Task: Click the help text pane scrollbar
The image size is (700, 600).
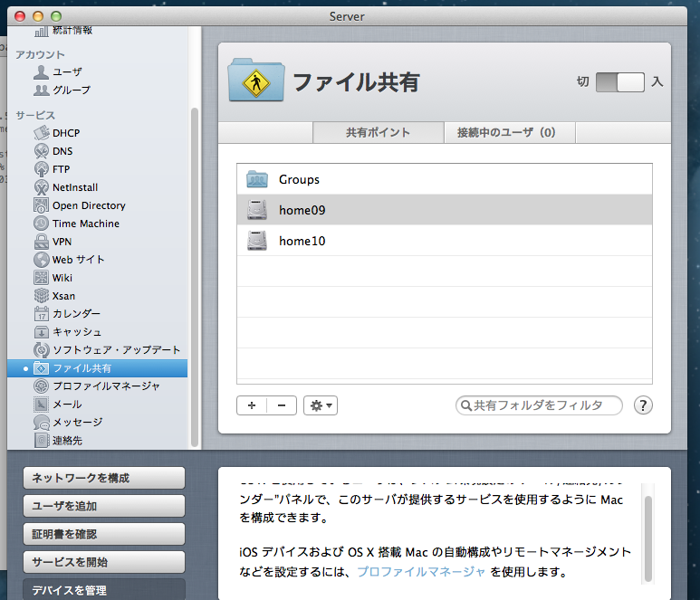Action: [x=647, y=538]
